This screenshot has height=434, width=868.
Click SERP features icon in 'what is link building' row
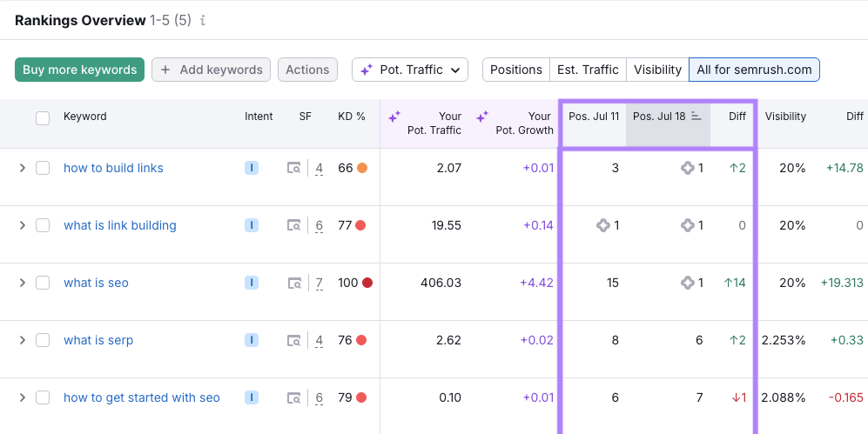point(294,225)
